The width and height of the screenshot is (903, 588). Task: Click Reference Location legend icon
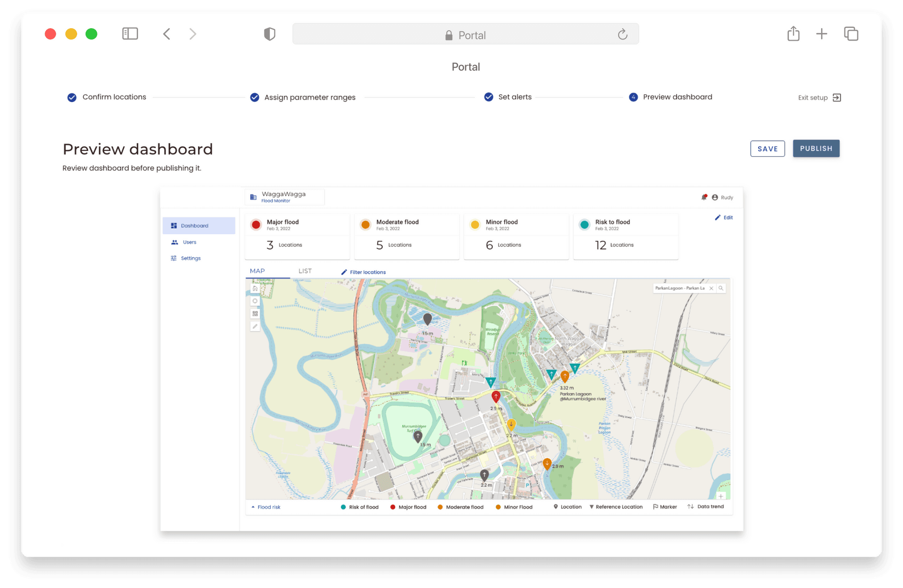click(x=591, y=507)
